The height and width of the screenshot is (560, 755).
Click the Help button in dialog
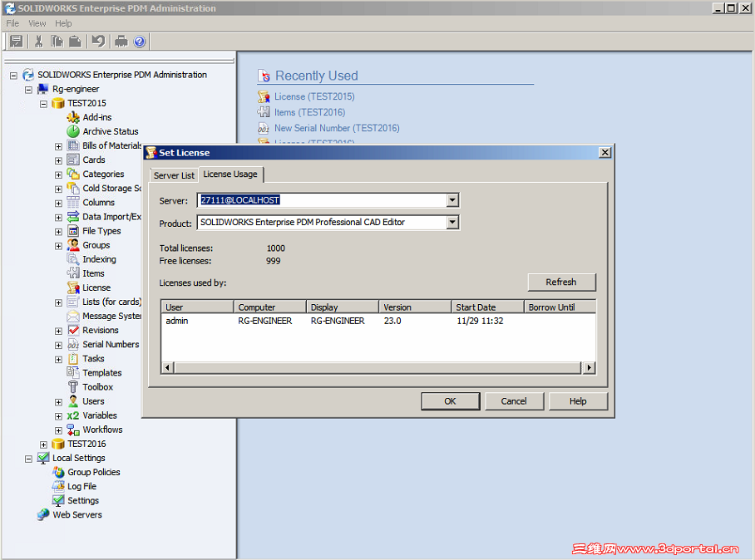point(578,401)
